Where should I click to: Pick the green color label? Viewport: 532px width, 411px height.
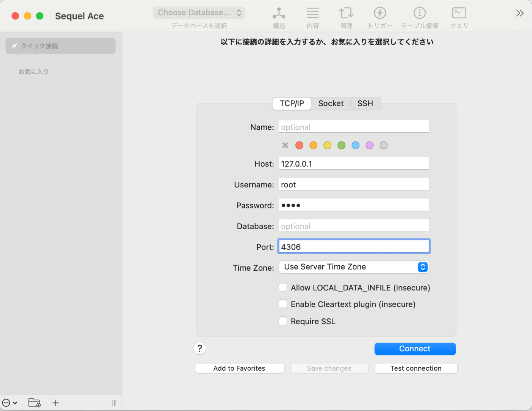tap(342, 145)
